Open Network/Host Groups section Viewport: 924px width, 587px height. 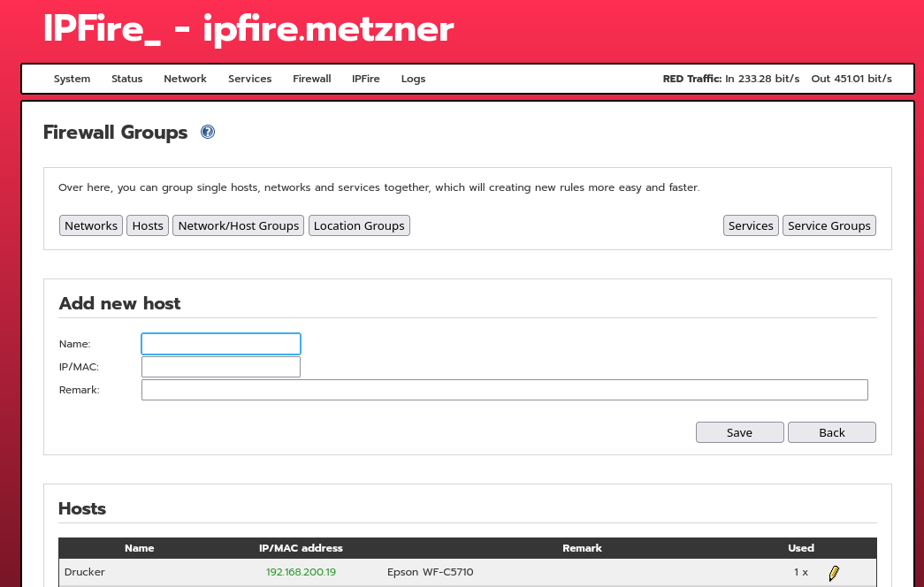pyautogui.click(x=239, y=225)
